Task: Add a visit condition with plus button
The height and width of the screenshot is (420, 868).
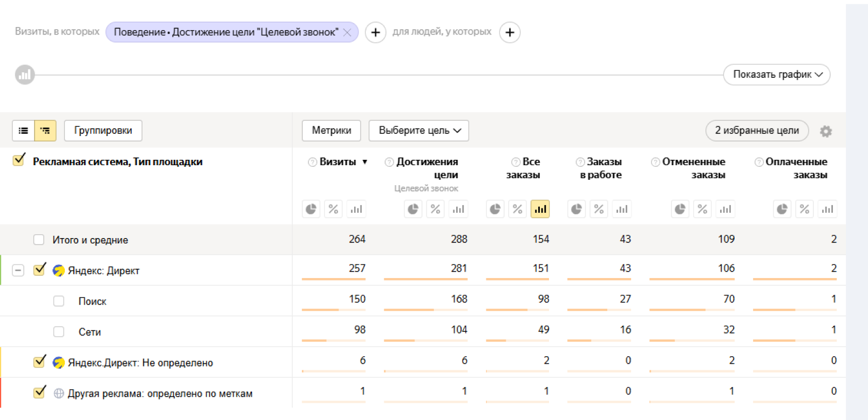Action: pyautogui.click(x=375, y=32)
